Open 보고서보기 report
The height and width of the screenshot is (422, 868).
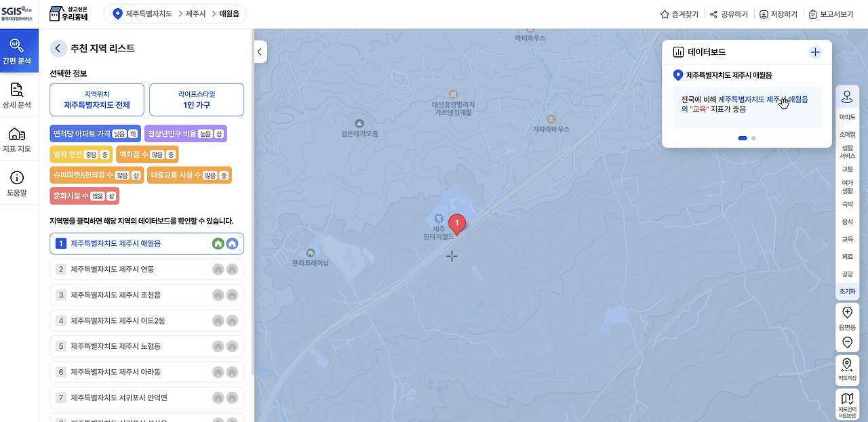(x=831, y=14)
